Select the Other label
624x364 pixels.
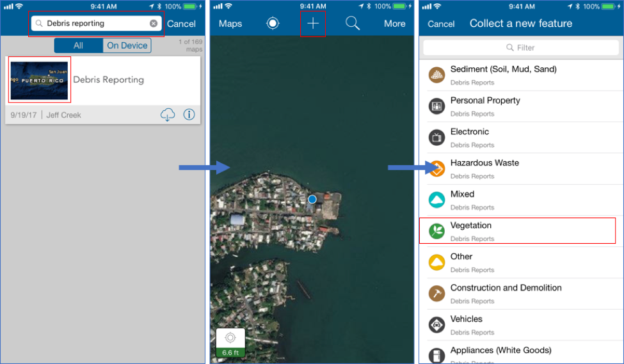pos(461,257)
